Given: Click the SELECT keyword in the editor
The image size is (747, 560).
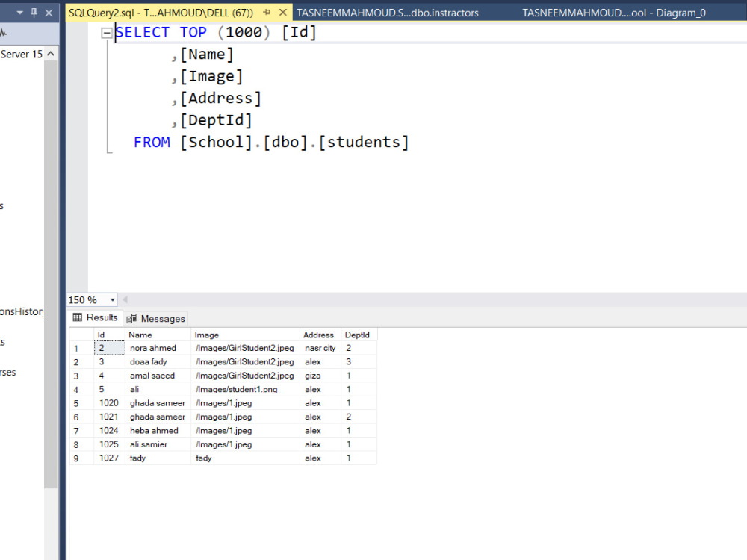Looking at the screenshot, I should click(x=142, y=32).
